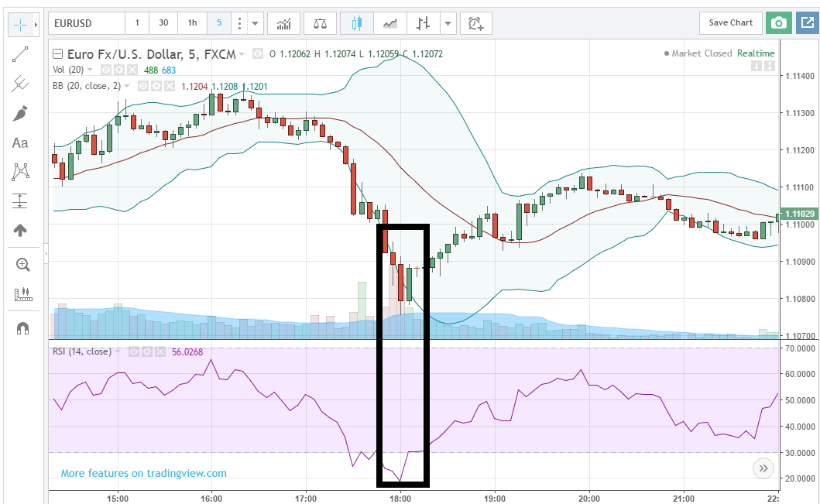Switch to the 1h timeframe
820x504 pixels.
click(192, 23)
